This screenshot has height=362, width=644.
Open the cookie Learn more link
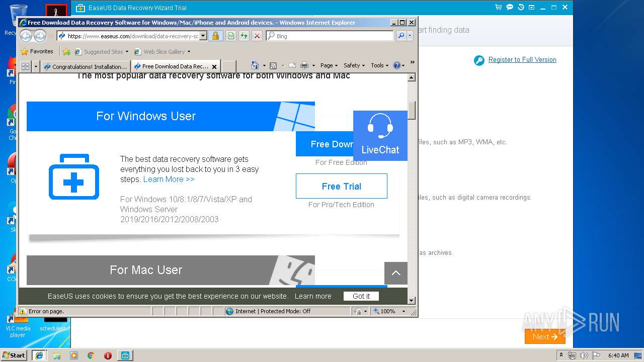pyautogui.click(x=313, y=296)
